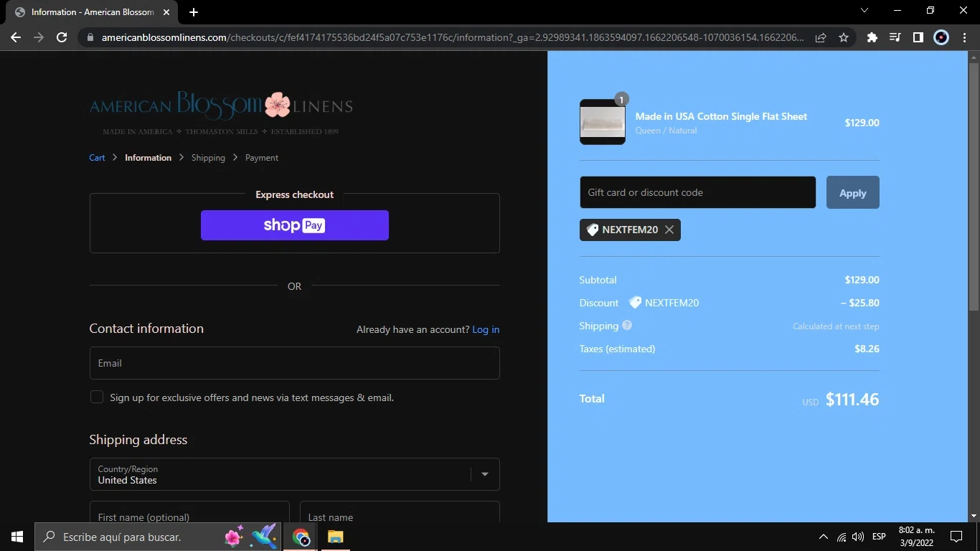
Task: Select the Payment breadcrumb step
Action: [262, 158]
